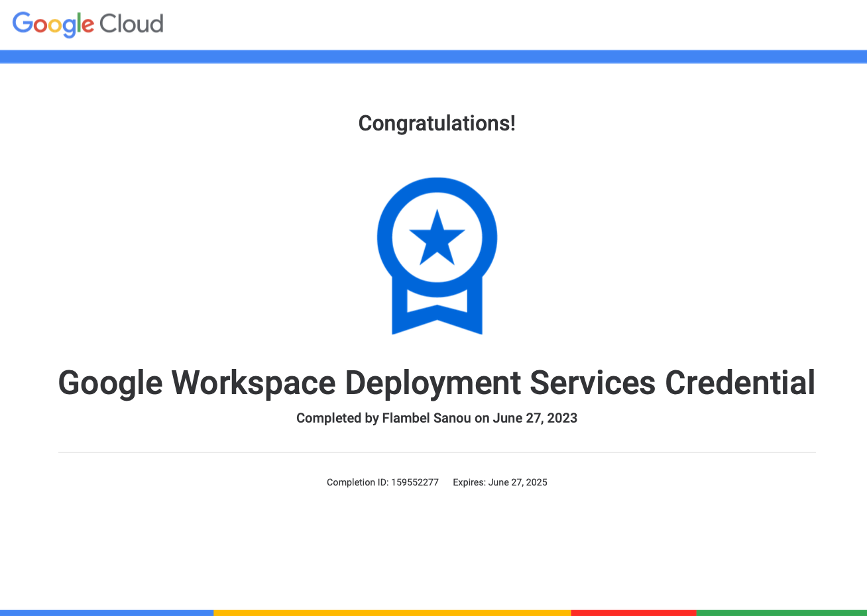Viewport: 867px width, 616px height.
Task: Click the 'Expires: June 27, 2025' text
Action: pyautogui.click(x=500, y=482)
